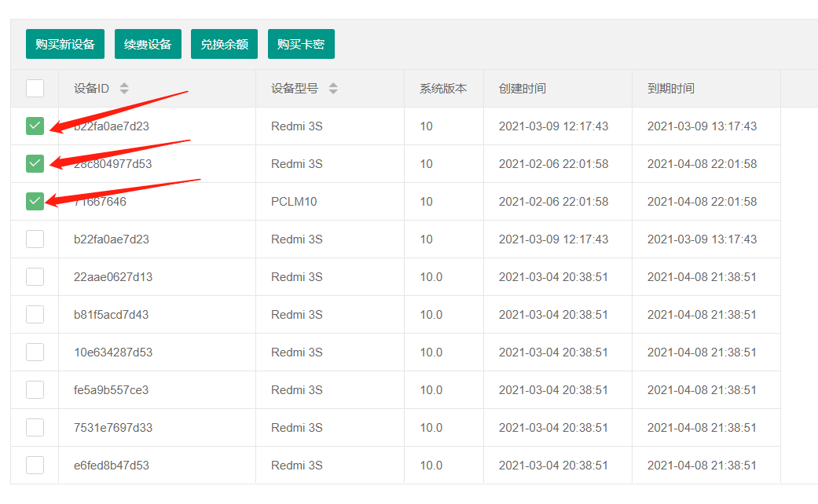Click the 续费设备 button

click(148, 44)
